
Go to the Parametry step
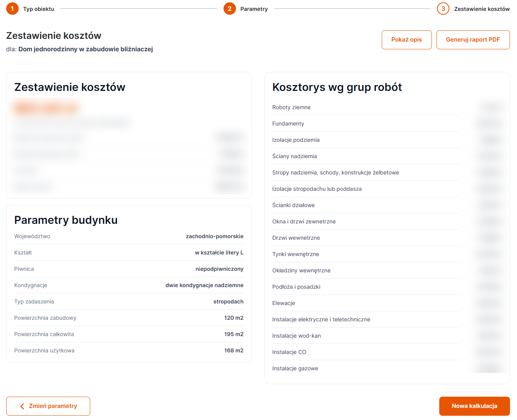(x=254, y=9)
